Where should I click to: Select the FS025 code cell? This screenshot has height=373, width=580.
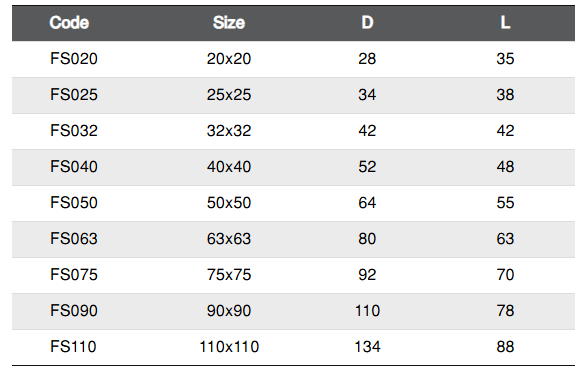pos(74,95)
